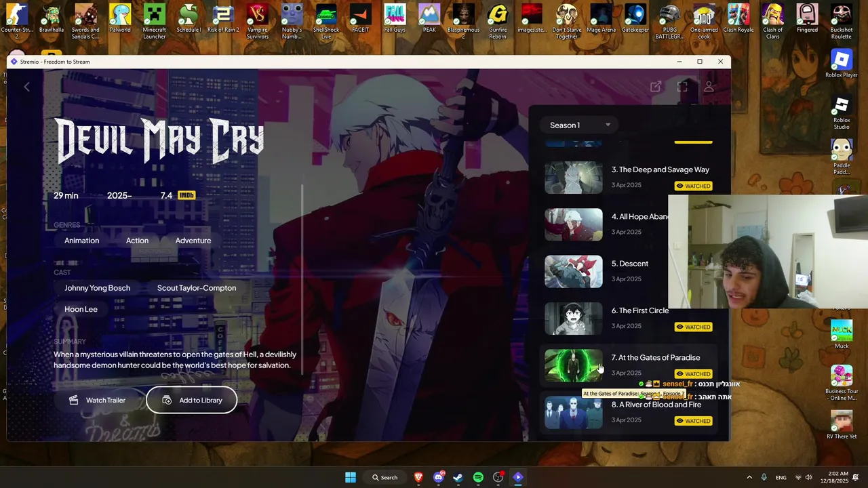The height and width of the screenshot is (488, 868).
Task: Launch Minecraft Launcher from desktop
Action: (x=154, y=21)
